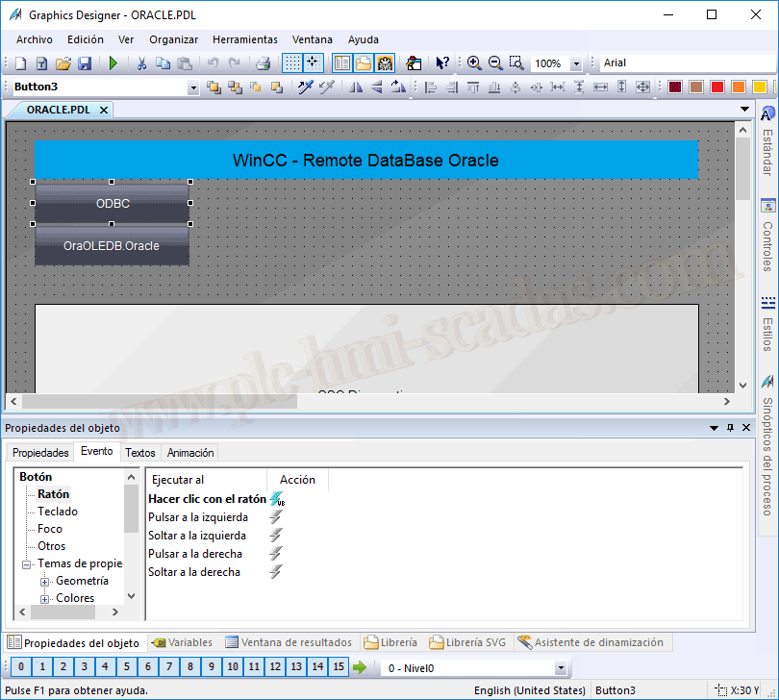The width and height of the screenshot is (779, 700).
Task: Switch to the Animación tab
Action: (190, 453)
